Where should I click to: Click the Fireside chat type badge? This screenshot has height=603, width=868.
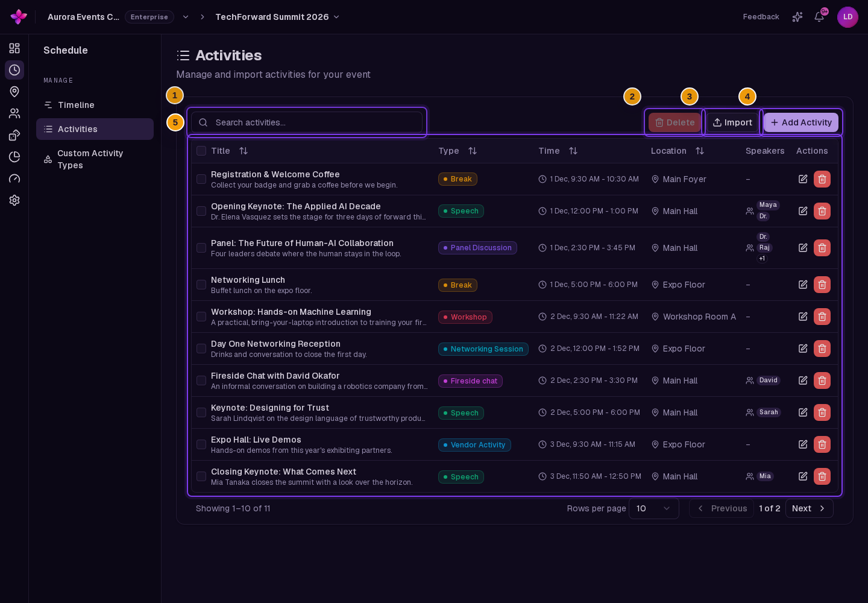pyautogui.click(x=470, y=381)
